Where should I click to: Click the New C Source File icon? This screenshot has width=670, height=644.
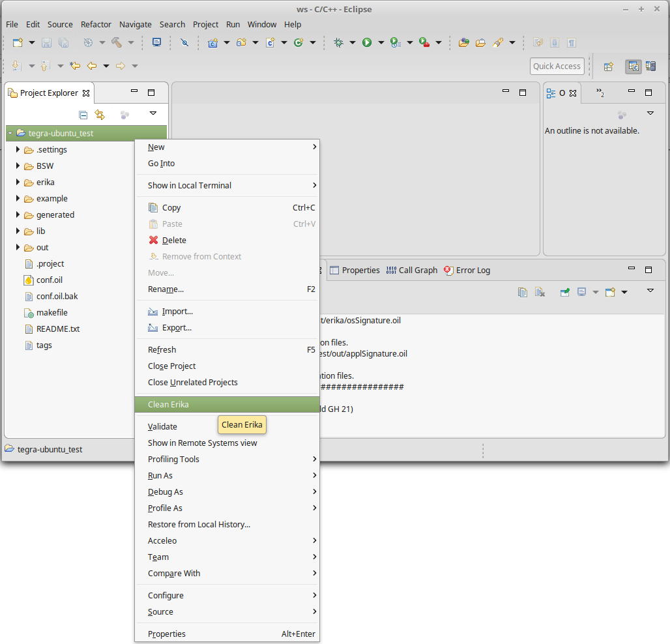[270, 42]
